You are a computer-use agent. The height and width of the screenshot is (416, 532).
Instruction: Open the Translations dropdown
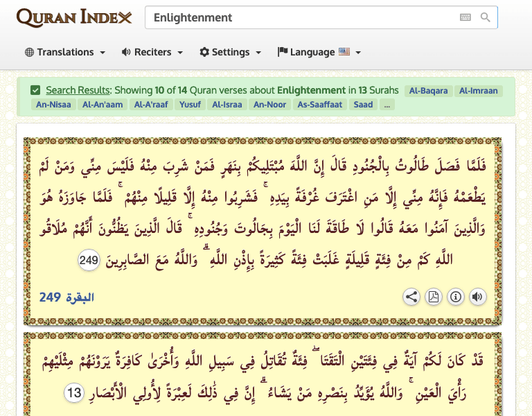pyautogui.click(x=65, y=52)
